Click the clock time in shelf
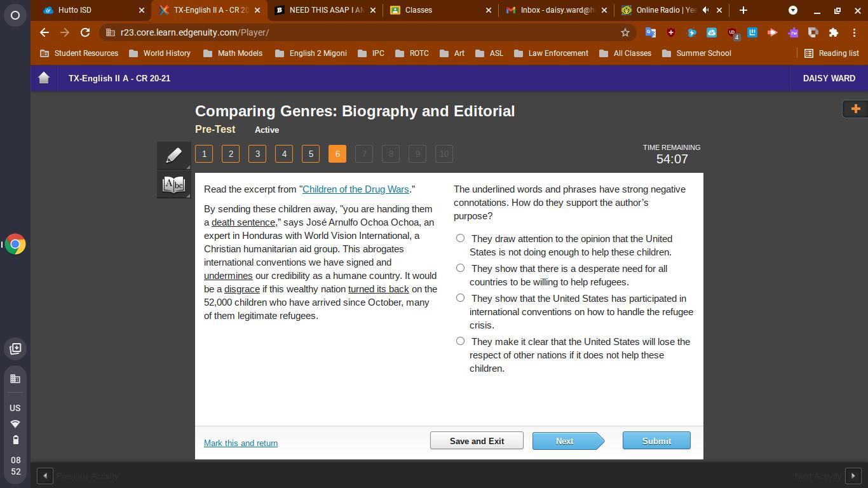This screenshot has width=868, height=488. pos(15,466)
